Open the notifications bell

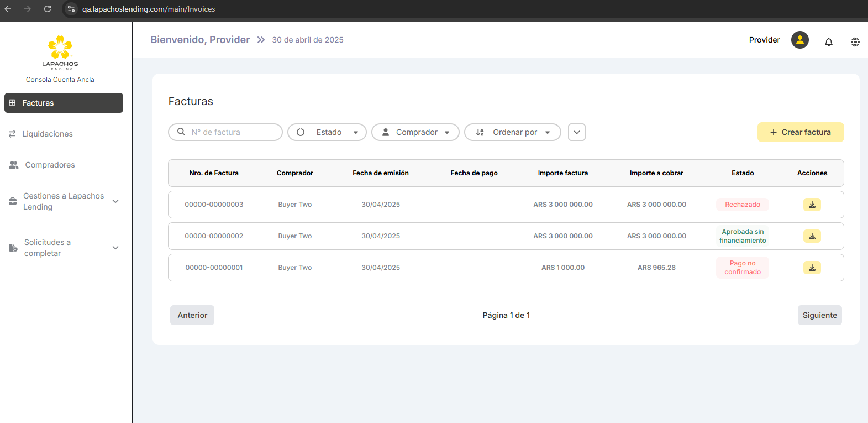click(x=828, y=42)
